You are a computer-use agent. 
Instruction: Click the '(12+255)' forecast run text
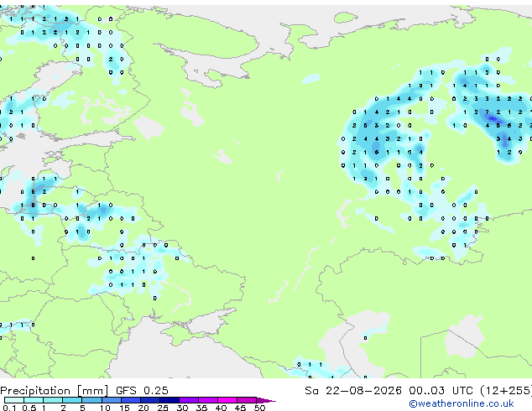(x=506, y=391)
